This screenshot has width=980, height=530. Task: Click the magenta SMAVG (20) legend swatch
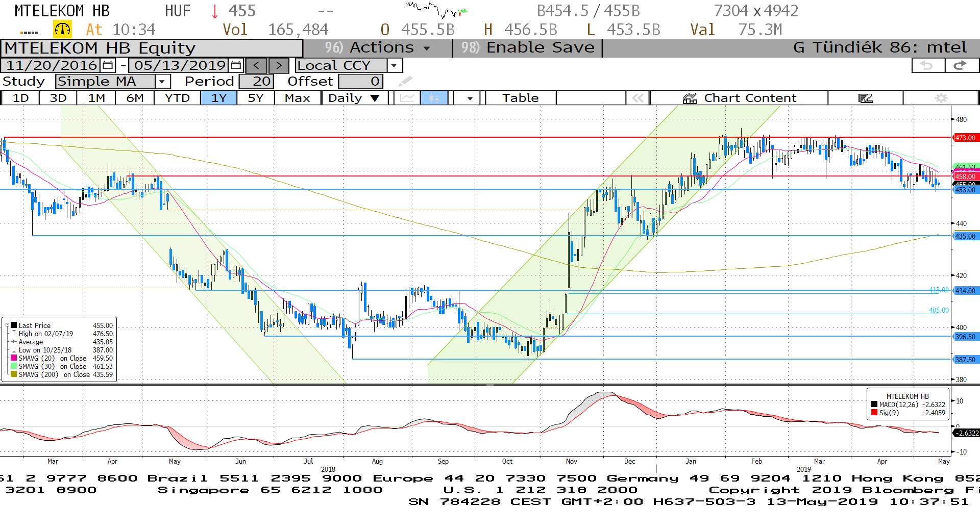(x=14, y=358)
